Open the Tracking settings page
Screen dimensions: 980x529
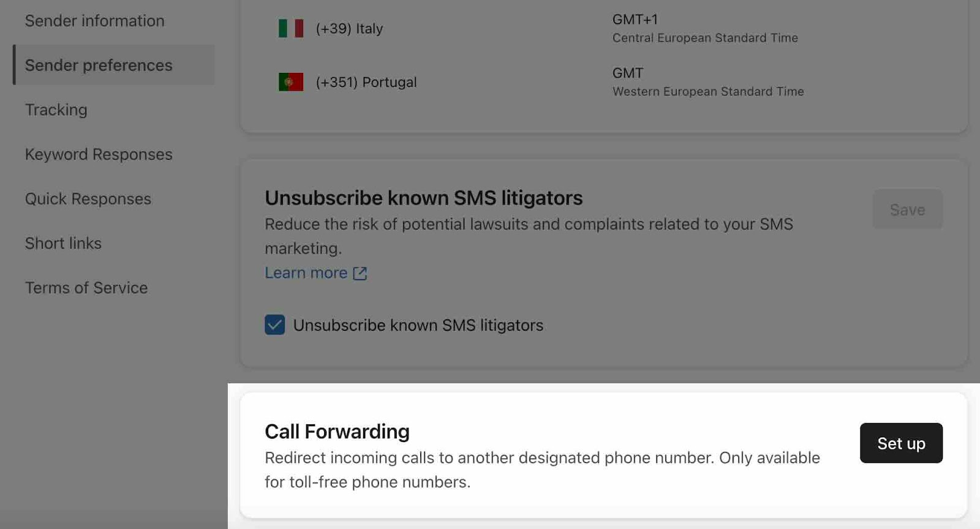pyautogui.click(x=56, y=110)
